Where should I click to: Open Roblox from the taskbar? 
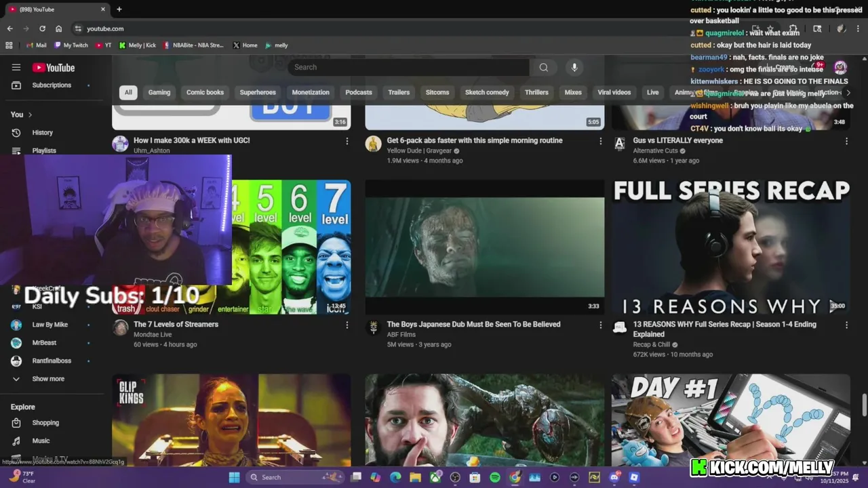point(634,477)
